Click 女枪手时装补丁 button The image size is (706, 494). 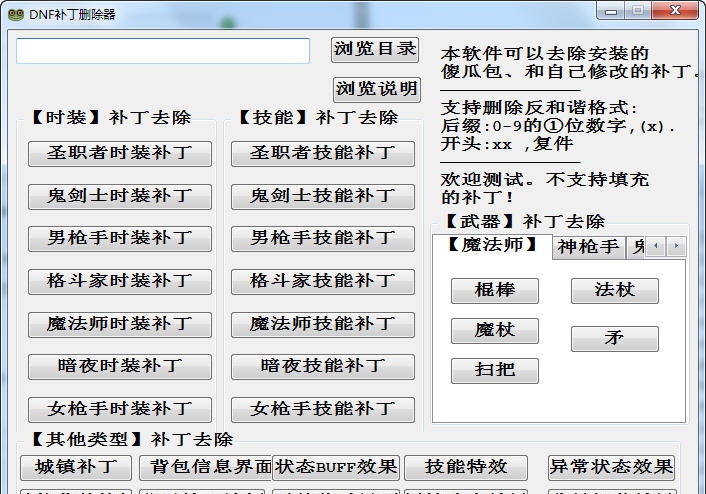(x=120, y=409)
